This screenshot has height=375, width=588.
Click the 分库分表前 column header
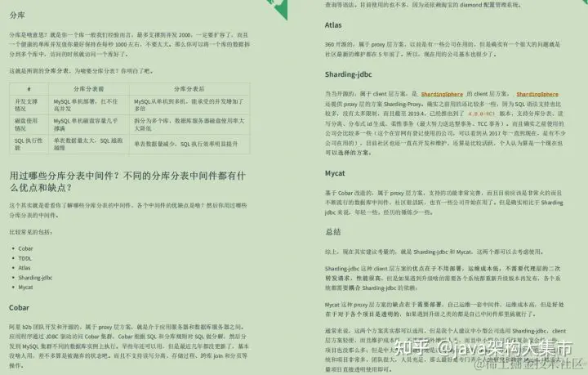[x=89, y=89]
